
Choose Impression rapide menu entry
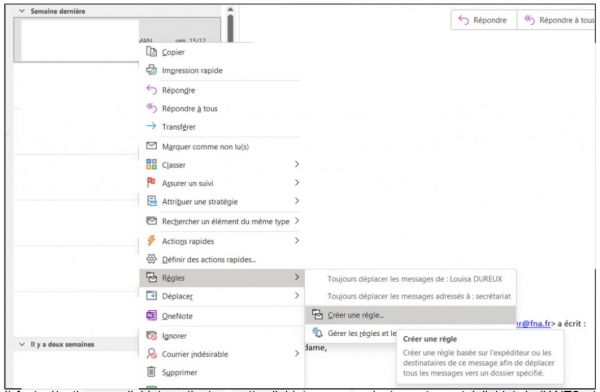point(222,70)
